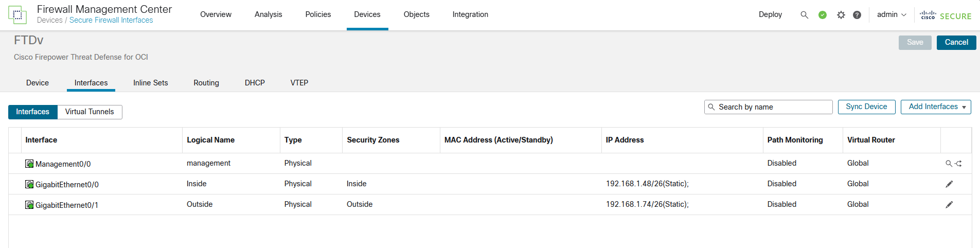Screen dimensions: 980x248
Task: Switch to the Routing tab
Action: tap(206, 83)
